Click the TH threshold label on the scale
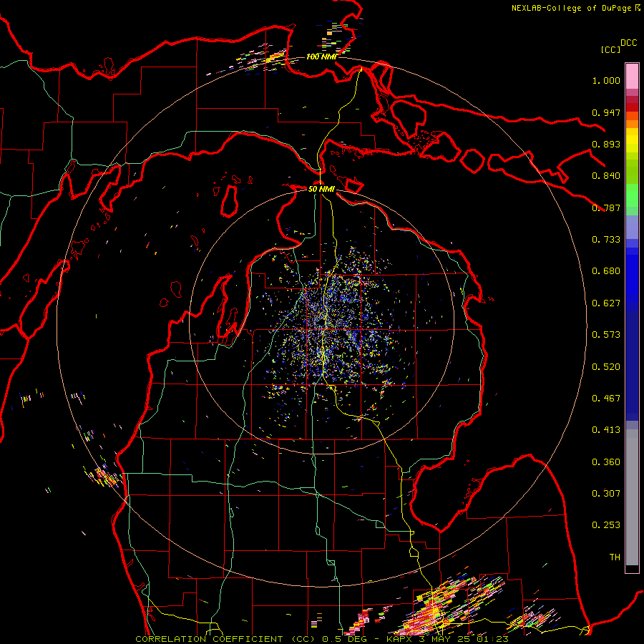This screenshot has width=644, height=644. pos(615,557)
